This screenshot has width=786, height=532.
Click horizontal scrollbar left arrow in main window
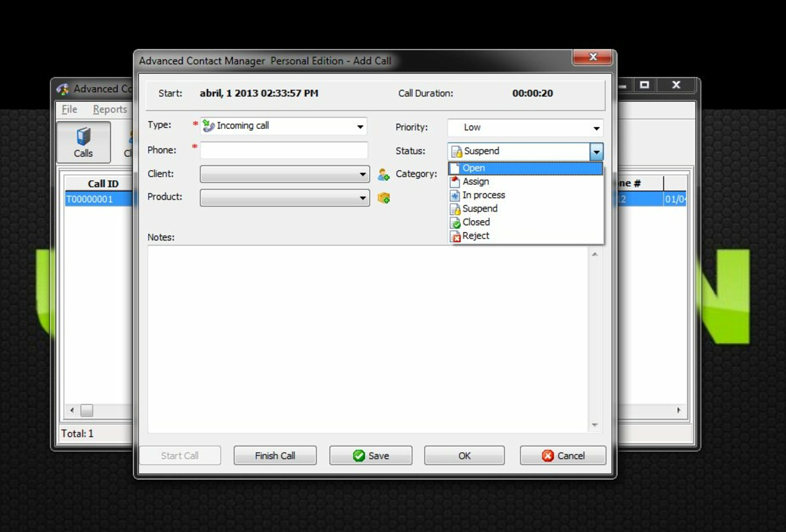[x=72, y=410]
